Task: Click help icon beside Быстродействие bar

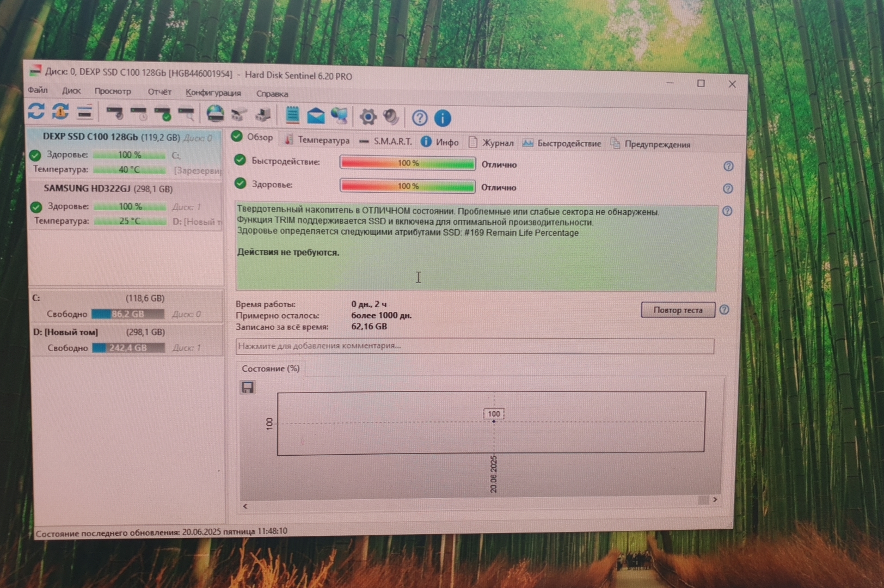Action: (728, 166)
